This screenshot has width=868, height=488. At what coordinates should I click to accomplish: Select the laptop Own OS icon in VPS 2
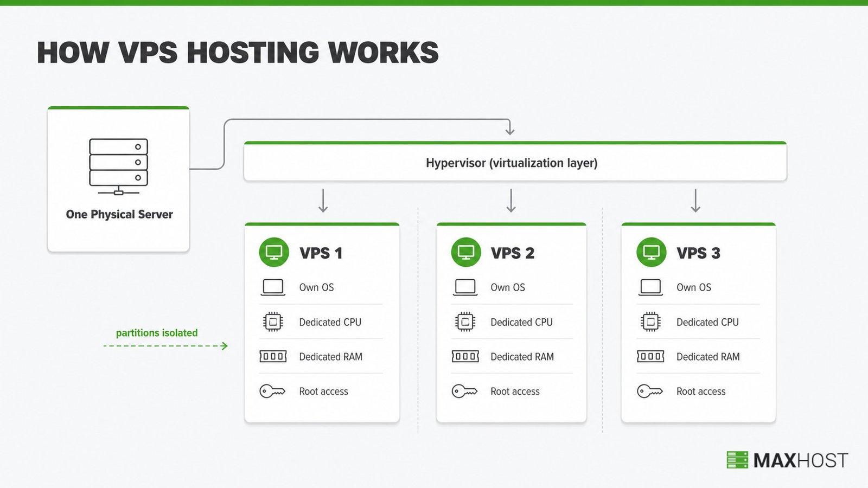click(465, 287)
